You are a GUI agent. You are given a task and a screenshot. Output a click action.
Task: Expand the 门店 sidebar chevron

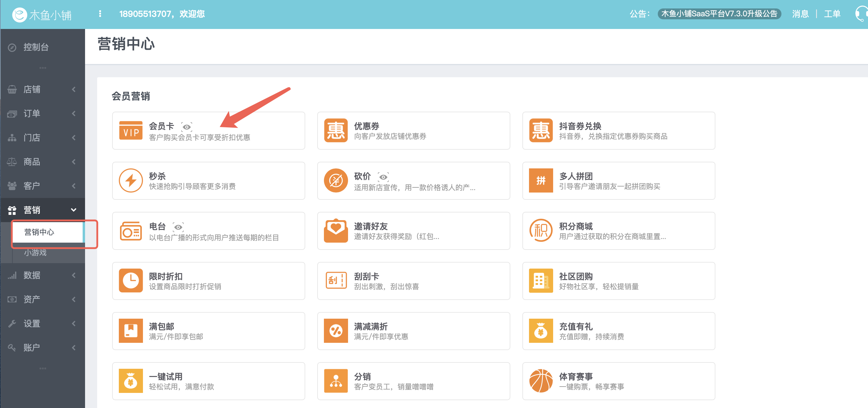(x=74, y=138)
